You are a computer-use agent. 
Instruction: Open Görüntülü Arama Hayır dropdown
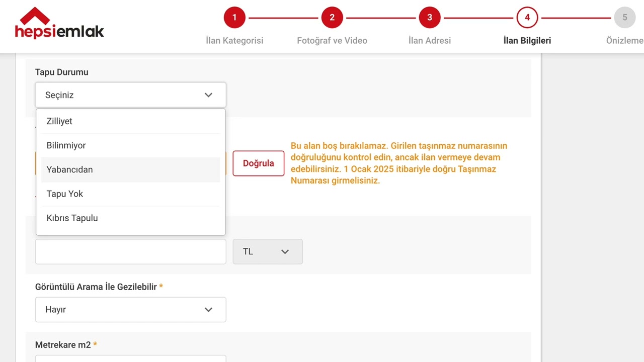(x=131, y=310)
